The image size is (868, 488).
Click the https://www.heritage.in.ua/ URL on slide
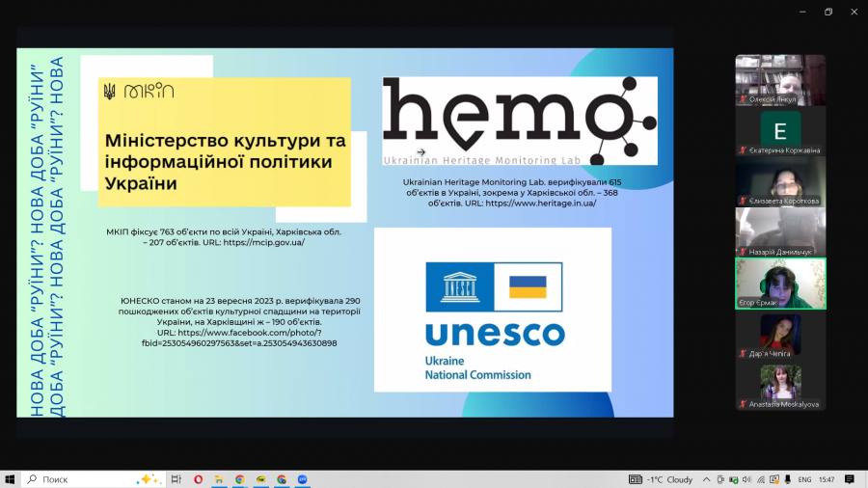coord(541,203)
